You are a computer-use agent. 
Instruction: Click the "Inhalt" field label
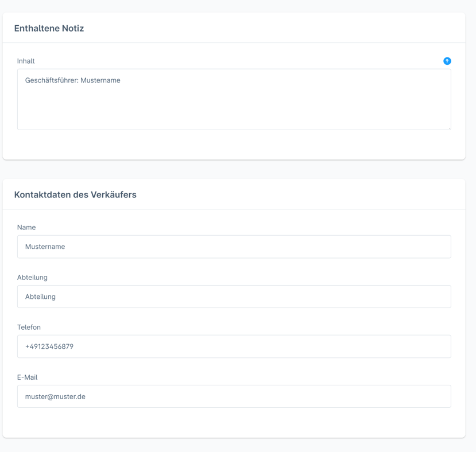point(26,61)
